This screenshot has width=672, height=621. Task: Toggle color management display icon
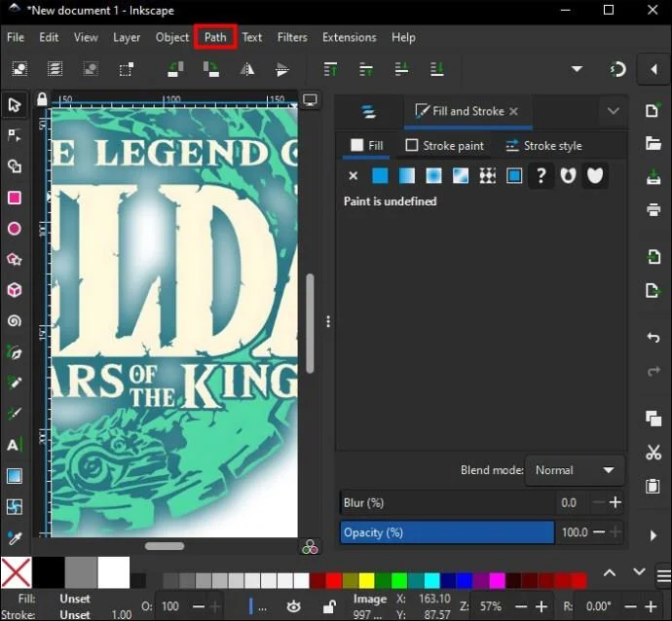tap(310, 547)
